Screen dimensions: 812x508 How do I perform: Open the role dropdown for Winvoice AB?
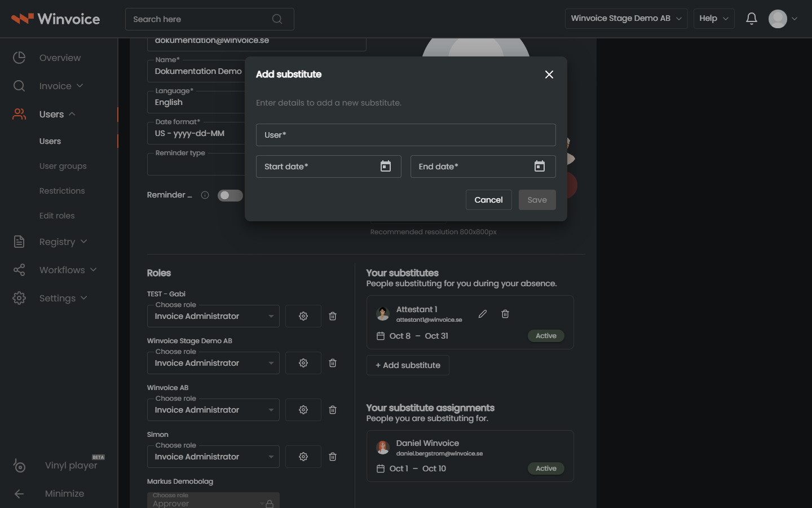pos(213,410)
